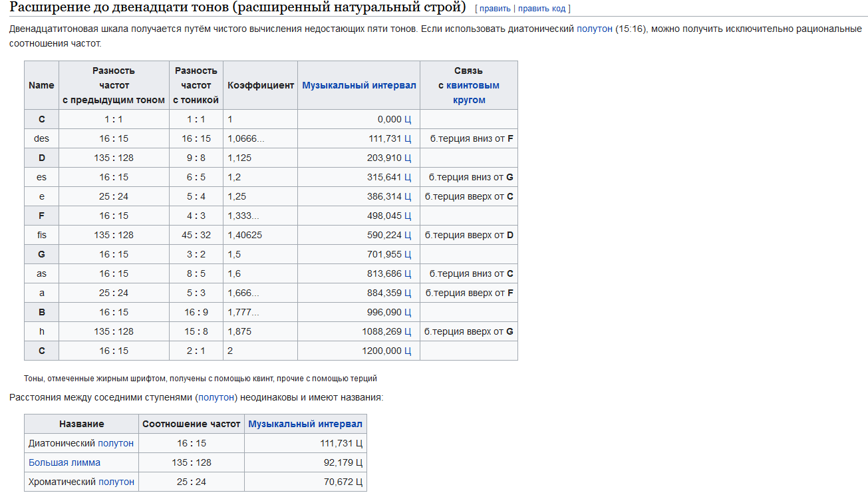Open 'Музыкальный интервал' link in second table header
Screen dimensions: 868x495
[305, 424]
